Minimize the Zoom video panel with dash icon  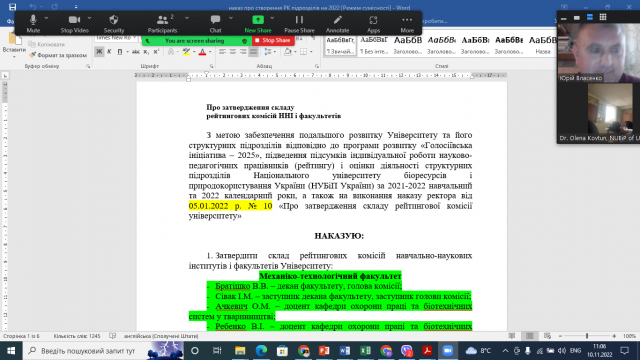564,18
